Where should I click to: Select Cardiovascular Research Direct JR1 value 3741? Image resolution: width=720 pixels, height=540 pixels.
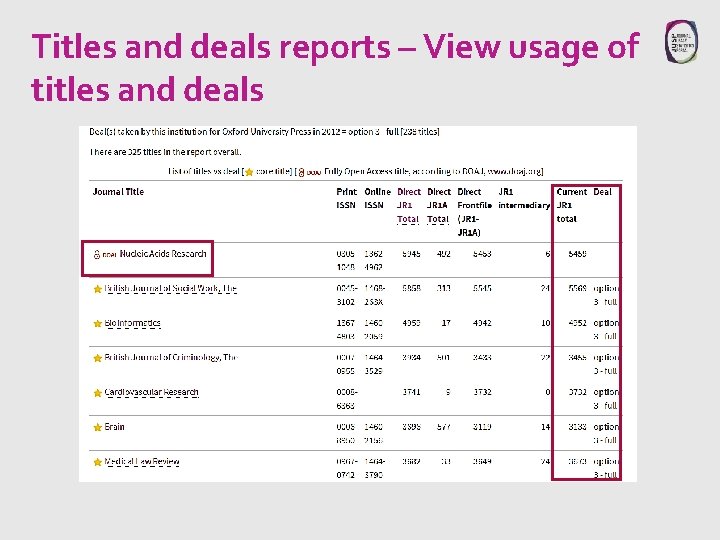tap(411, 392)
